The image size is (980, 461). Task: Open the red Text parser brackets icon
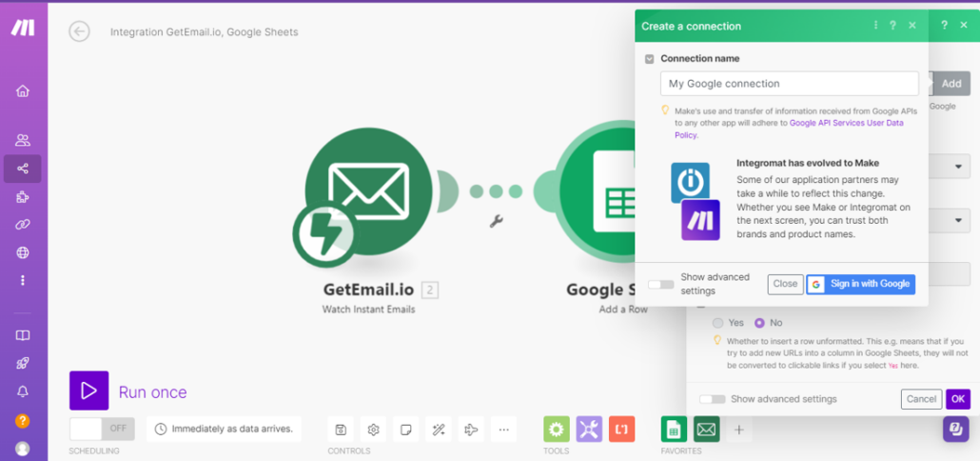point(621,430)
